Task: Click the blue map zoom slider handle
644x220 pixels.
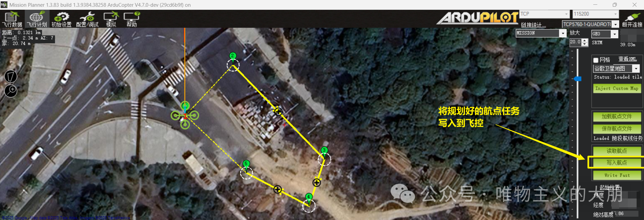Action: point(577,79)
